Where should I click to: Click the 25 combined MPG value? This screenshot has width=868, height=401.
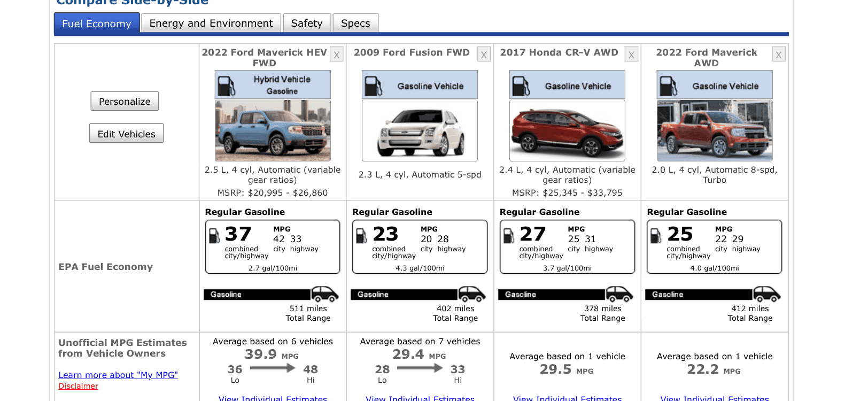(680, 234)
